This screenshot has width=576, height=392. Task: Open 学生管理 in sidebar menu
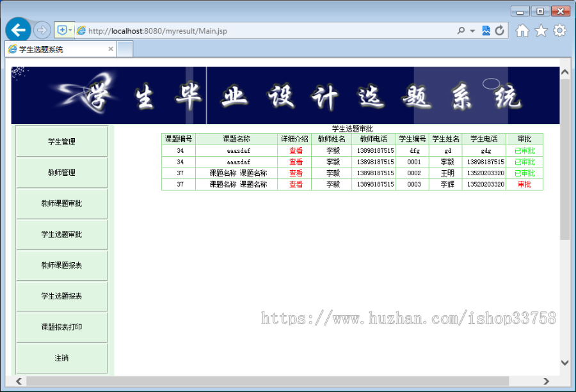pos(61,141)
